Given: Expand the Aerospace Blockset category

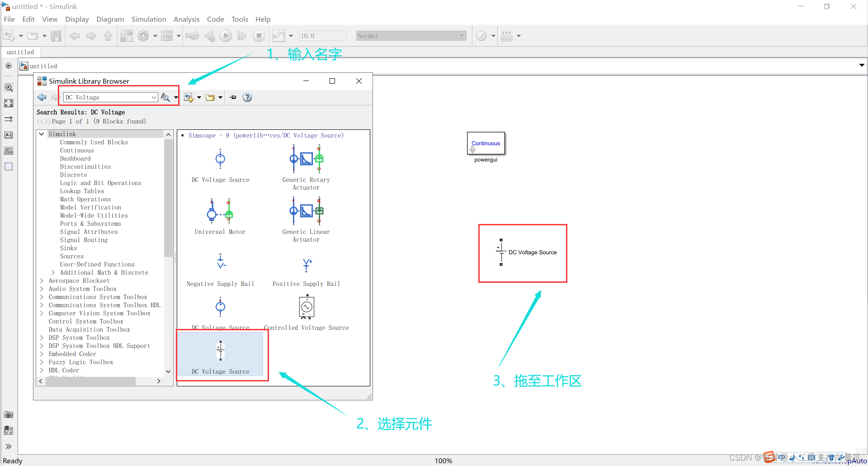Looking at the screenshot, I should point(42,281).
